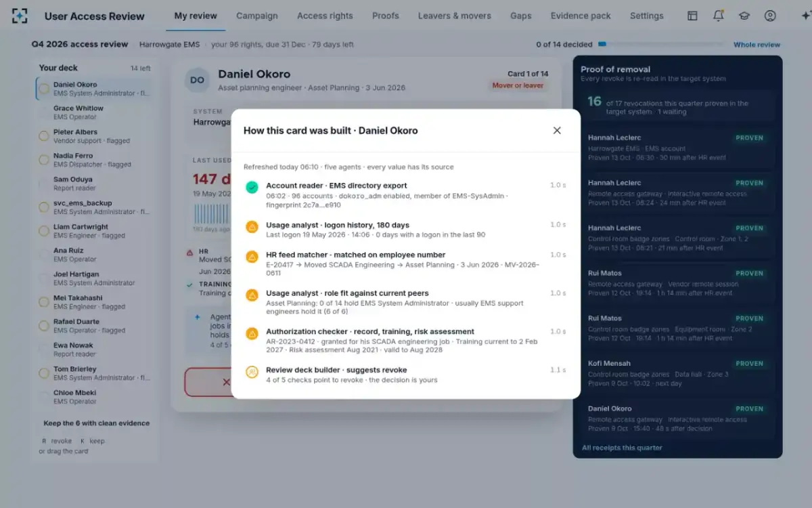Image resolution: width=812 pixels, height=508 pixels.
Task: Click the agent sparkle icon on the card
Action: point(198,316)
